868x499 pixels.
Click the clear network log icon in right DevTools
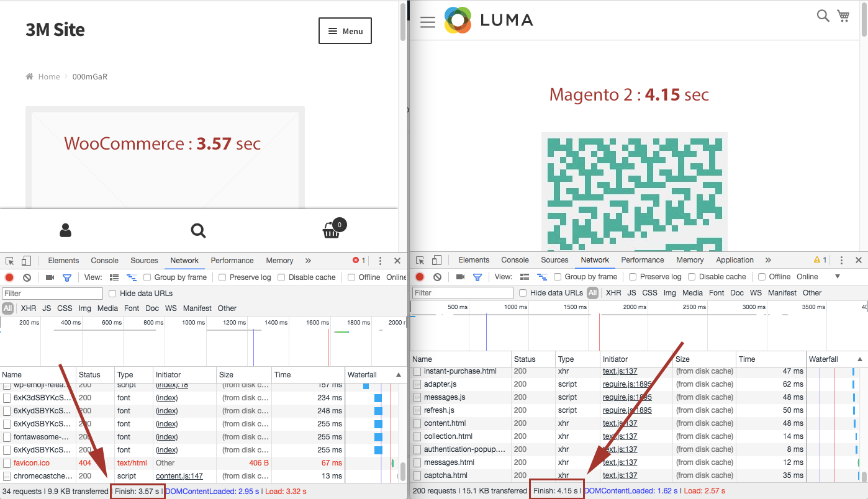(437, 277)
